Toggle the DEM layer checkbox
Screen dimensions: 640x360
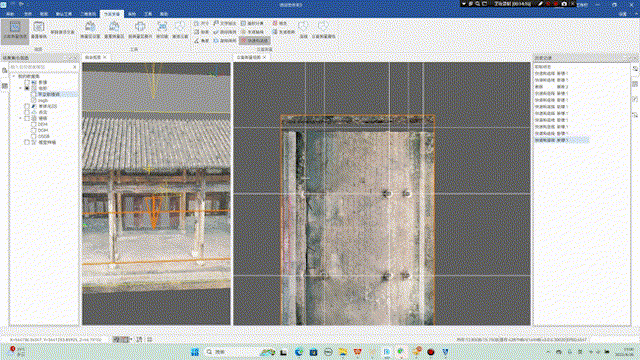point(33,124)
